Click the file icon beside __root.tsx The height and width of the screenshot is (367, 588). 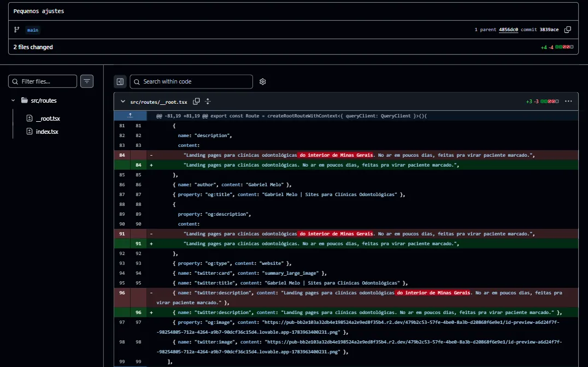tap(30, 119)
